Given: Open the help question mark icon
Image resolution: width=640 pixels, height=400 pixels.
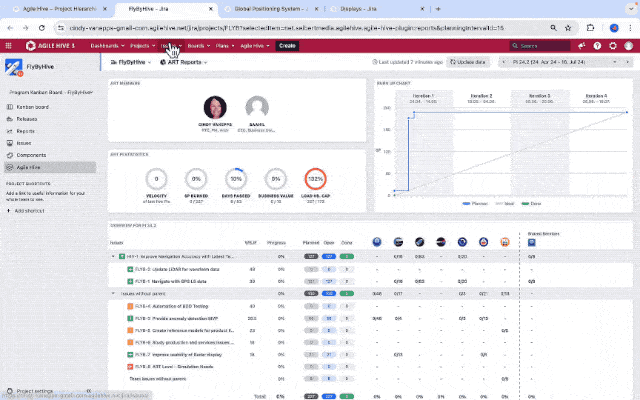Looking at the screenshot, I should click(597, 46).
